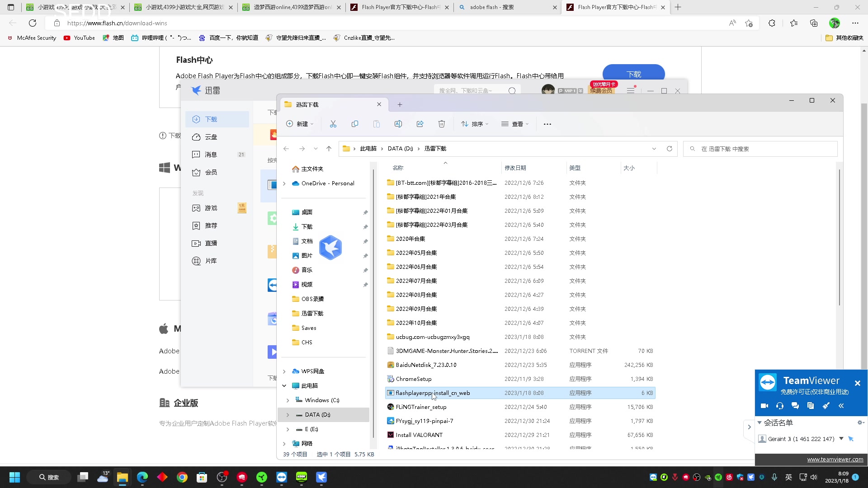Open Microsoft Store from the taskbar
This screenshot has height=488, width=868.
pos(202,477)
